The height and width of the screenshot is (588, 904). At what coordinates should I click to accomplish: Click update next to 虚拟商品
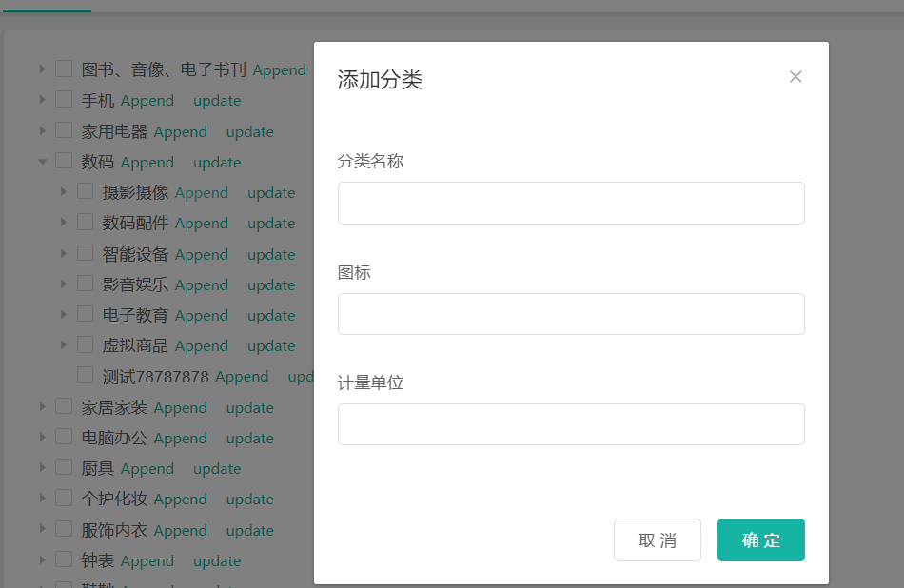click(x=271, y=346)
